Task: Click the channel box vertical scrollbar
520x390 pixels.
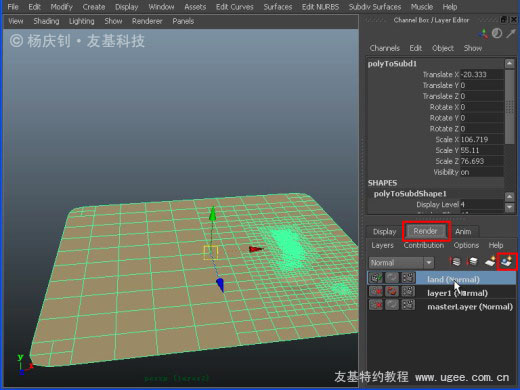Action: pos(509,107)
